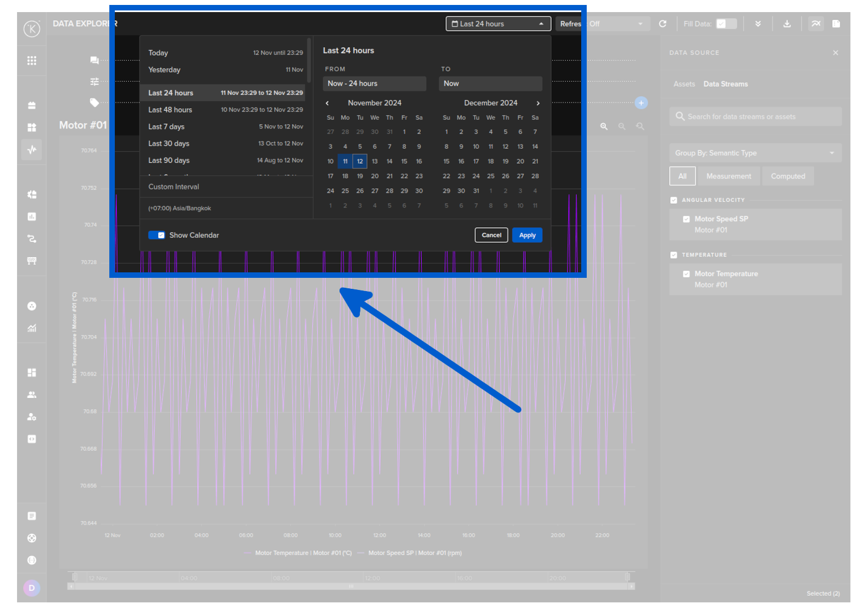Expand the Group By Semantic Type dropdown
Screen dimensions: 868x615
755,153
